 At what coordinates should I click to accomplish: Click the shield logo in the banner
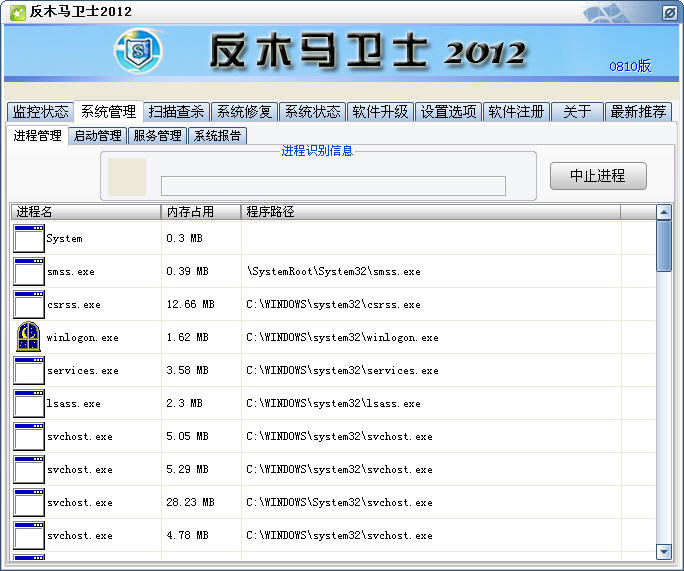coord(138,52)
